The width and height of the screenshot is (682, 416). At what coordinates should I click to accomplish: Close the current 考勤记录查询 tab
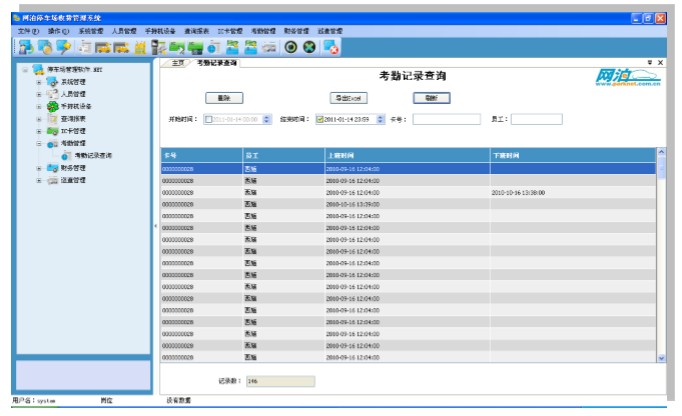point(660,63)
